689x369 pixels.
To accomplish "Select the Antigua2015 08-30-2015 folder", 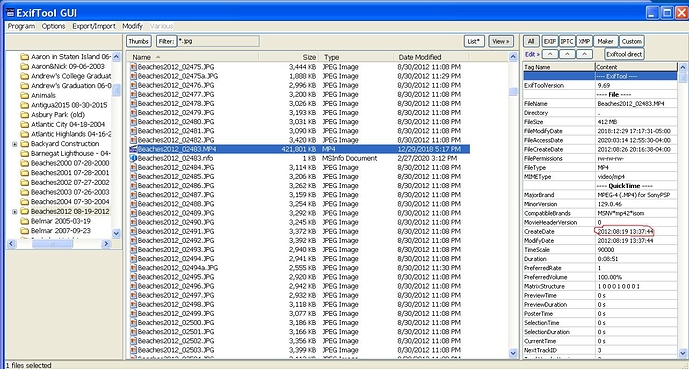I will pos(69,105).
